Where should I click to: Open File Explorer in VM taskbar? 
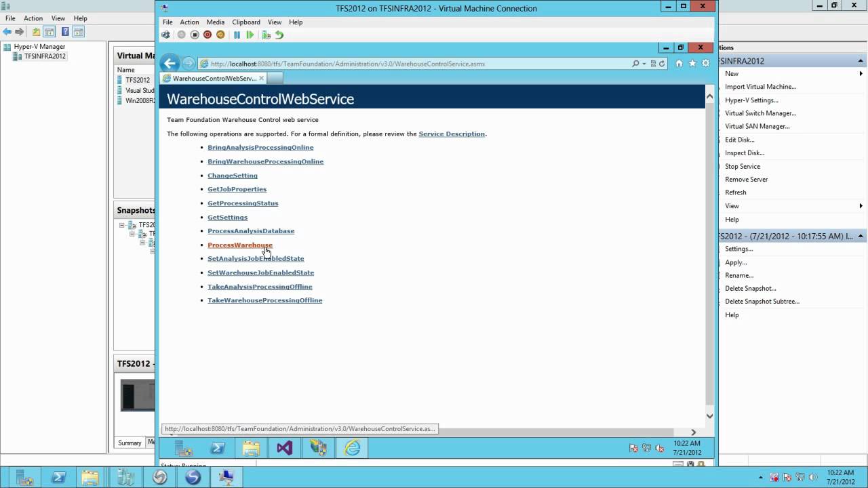(x=251, y=448)
